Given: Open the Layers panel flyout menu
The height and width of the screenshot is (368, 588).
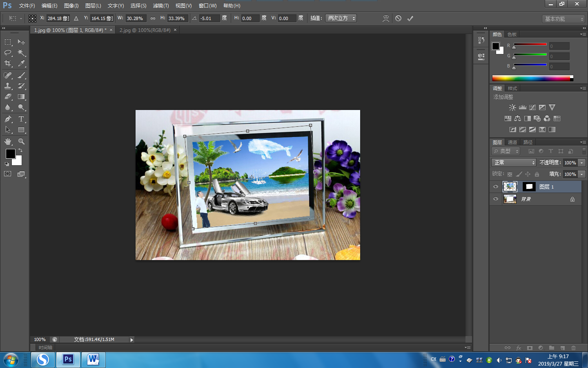Looking at the screenshot, I should tap(583, 142).
